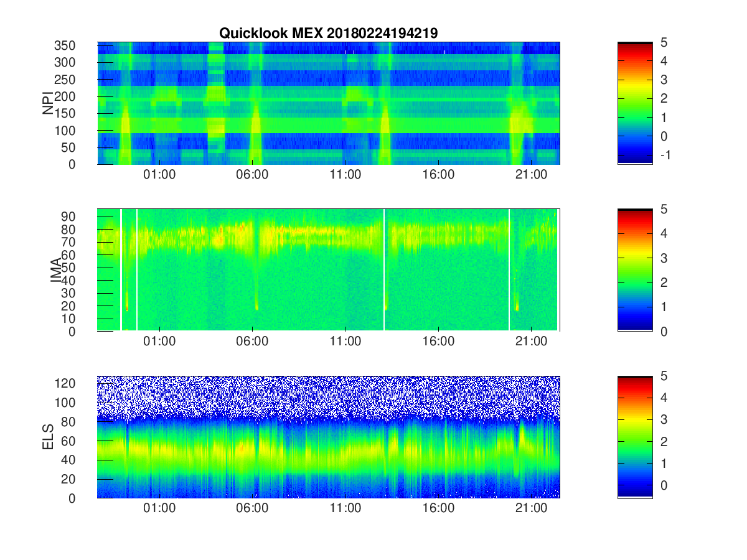Click the IMA y-axis label

click(56, 270)
